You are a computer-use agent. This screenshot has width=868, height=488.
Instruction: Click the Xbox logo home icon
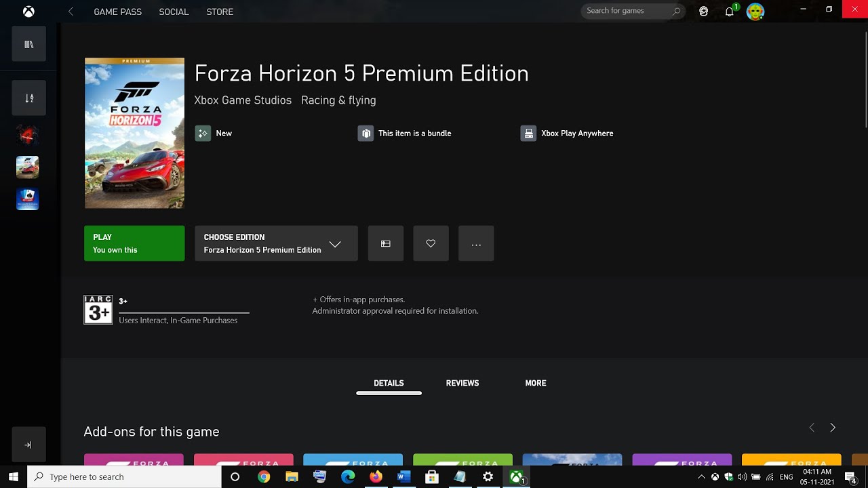click(x=29, y=12)
